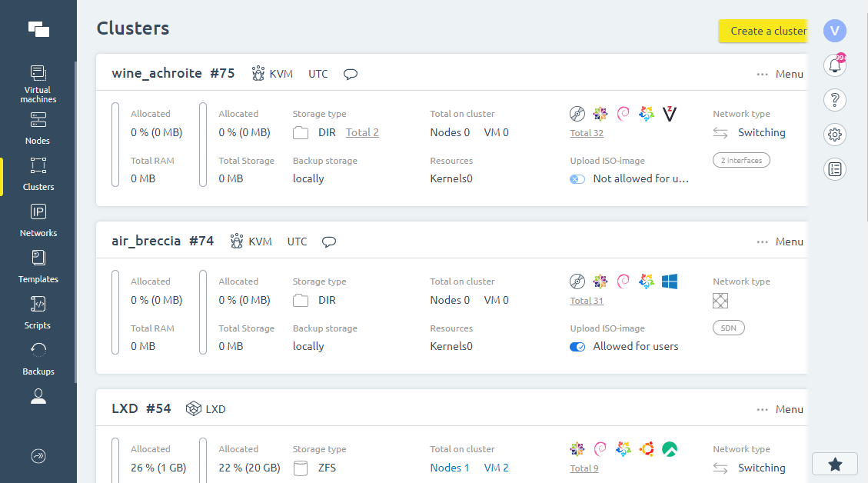Click the help question mark icon

pyautogui.click(x=834, y=100)
